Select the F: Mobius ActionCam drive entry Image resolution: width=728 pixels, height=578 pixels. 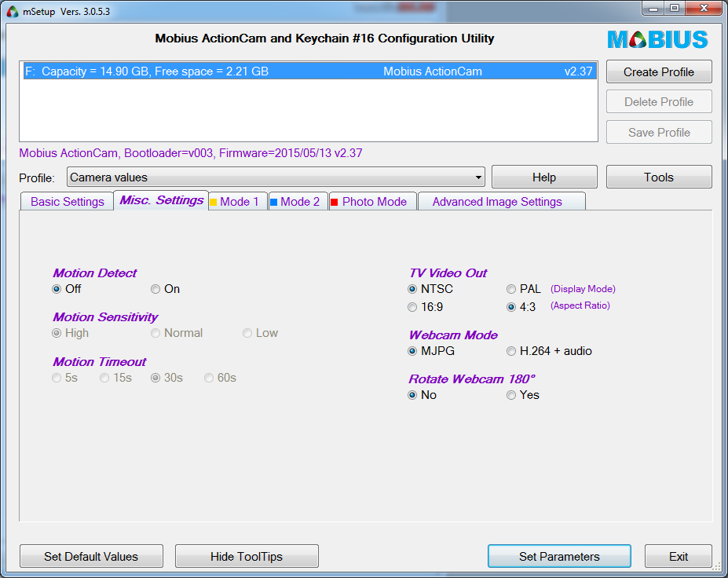point(309,71)
